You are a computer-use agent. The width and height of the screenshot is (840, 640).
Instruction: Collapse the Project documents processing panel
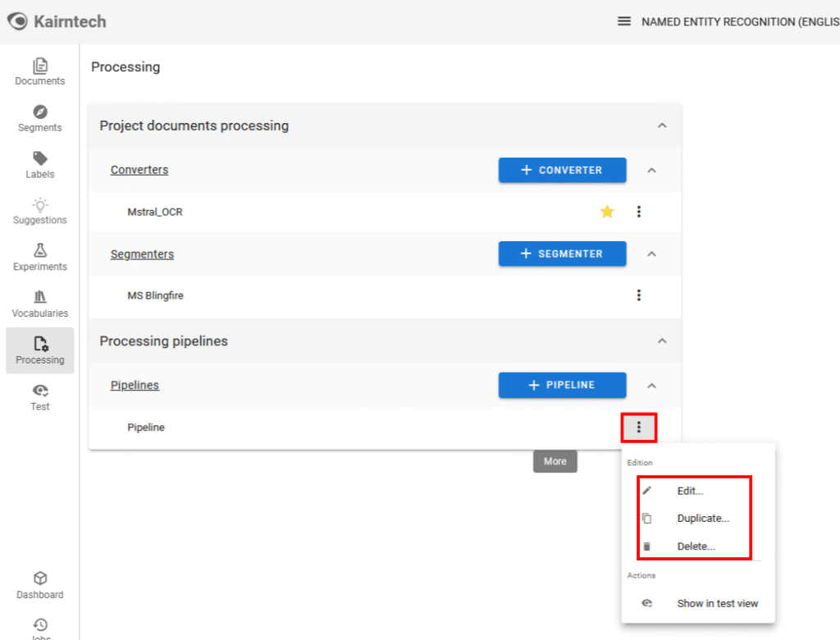pos(662,126)
